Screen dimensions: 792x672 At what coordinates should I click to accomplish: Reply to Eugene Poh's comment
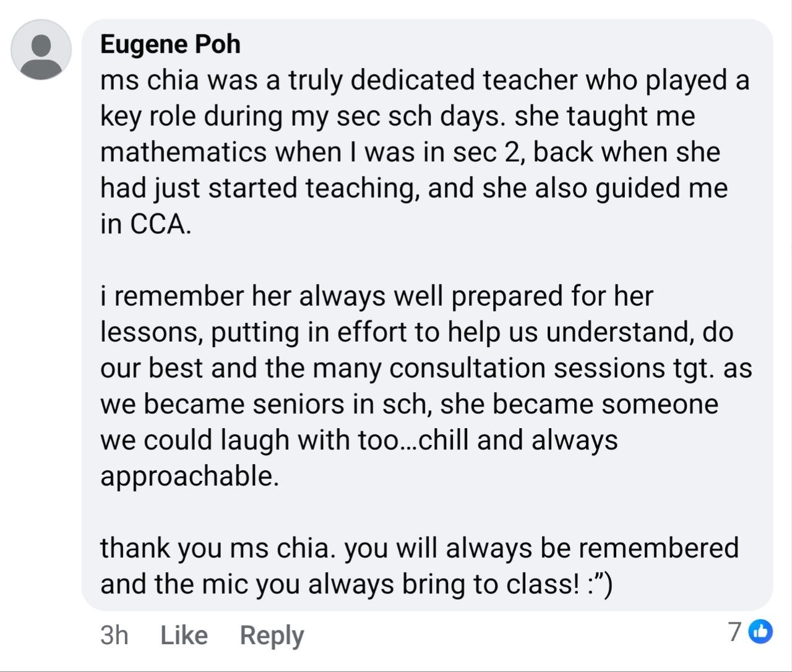pyautogui.click(x=272, y=635)
